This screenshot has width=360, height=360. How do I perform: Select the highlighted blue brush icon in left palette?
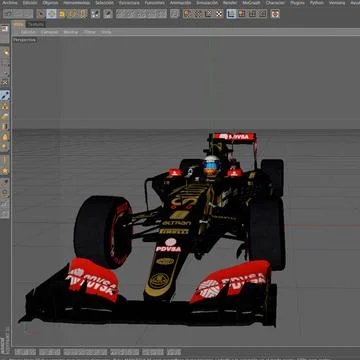(5, 96)
